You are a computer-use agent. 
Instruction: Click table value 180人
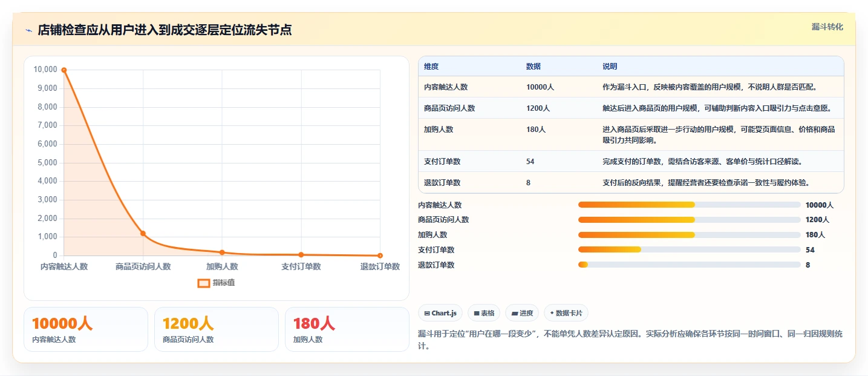(x=536, y=130)
